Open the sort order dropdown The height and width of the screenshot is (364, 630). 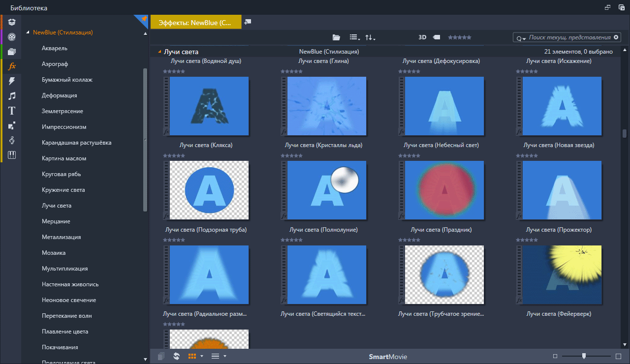[x=370, y=37]
